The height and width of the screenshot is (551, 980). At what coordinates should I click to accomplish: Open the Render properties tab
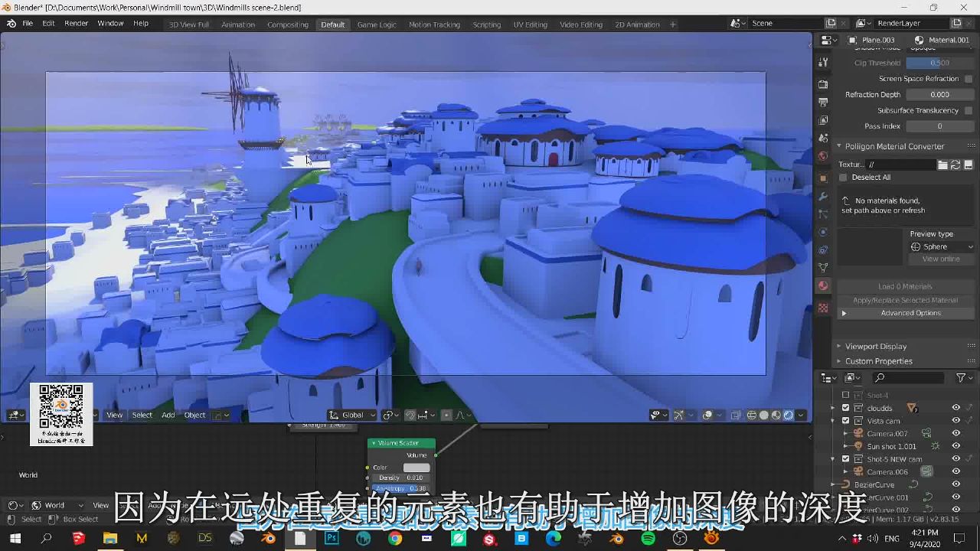[823, 84]
